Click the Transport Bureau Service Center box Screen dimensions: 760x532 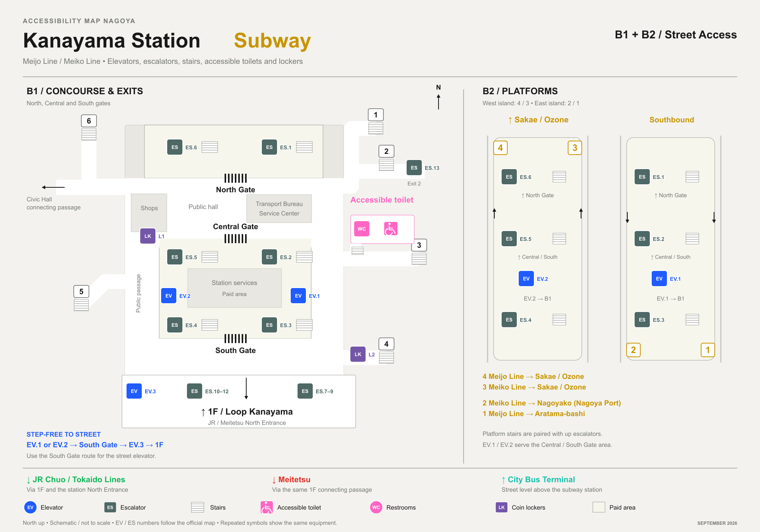tap(279, 209)
